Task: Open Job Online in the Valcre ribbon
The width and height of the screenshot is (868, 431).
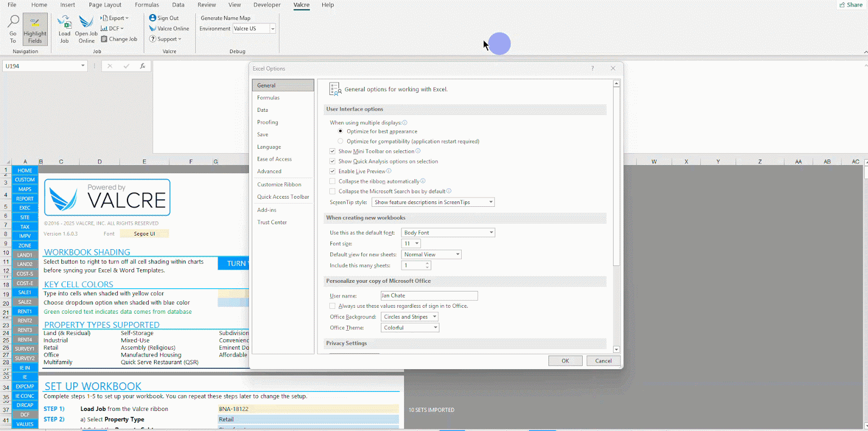Action: 86,29
